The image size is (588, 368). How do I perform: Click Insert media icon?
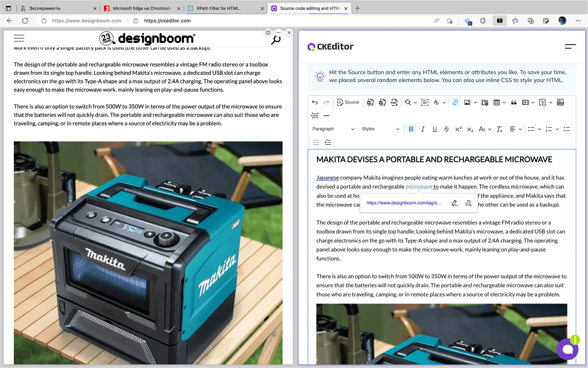click(526, 102)
